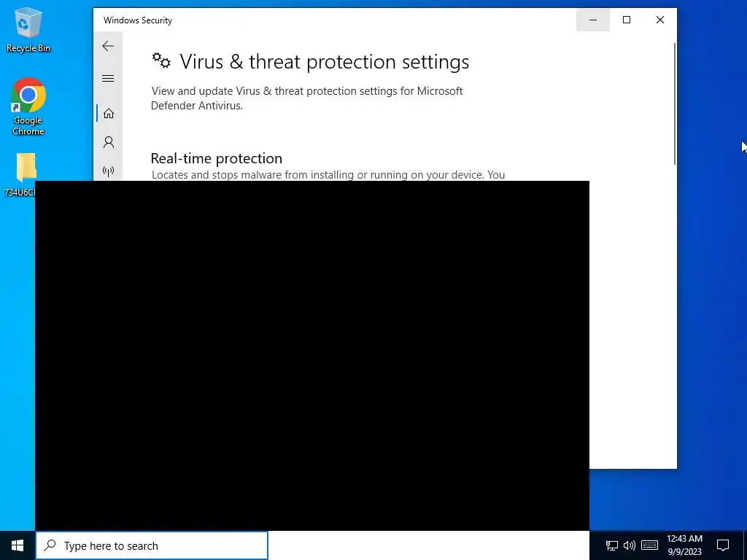Click the 'Virus & threat protection settings' title
The height and width of the screenshot is (560, 747).
324,62
